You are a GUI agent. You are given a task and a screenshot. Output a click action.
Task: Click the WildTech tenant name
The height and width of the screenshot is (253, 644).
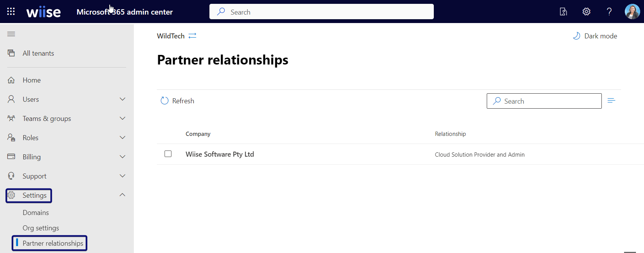click(x=171, y=36)
